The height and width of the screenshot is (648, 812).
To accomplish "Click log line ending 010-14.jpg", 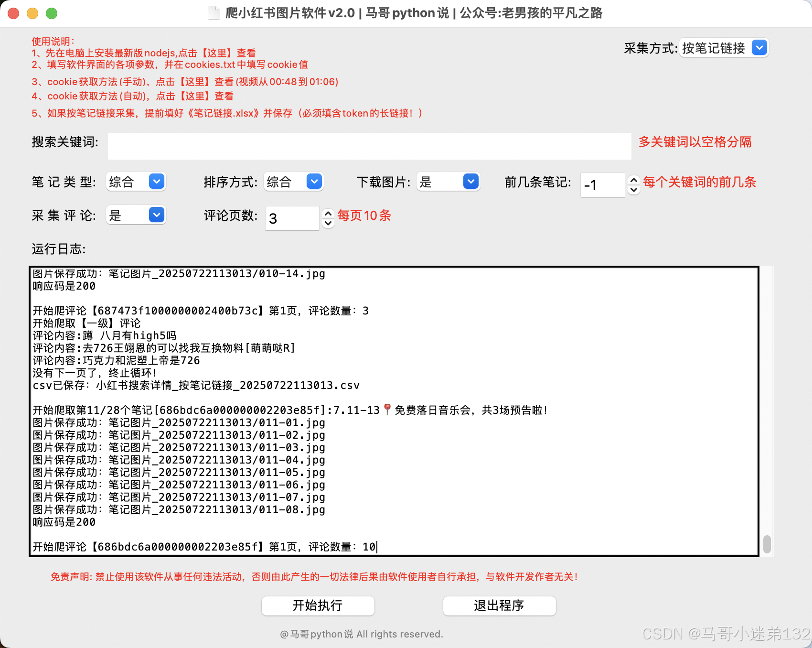I will click(179, 273).
